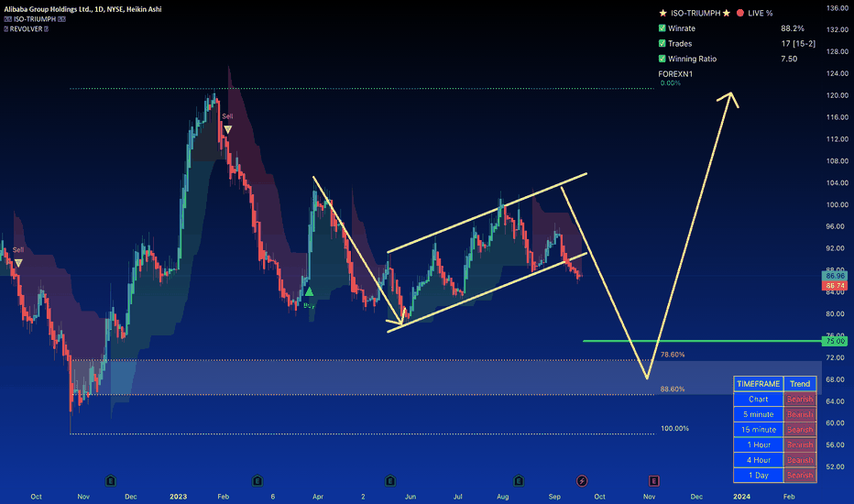Viewport: 854px width, 504px height.
Task: Click the earnings E icon near Aug
Action: point(519,480)
